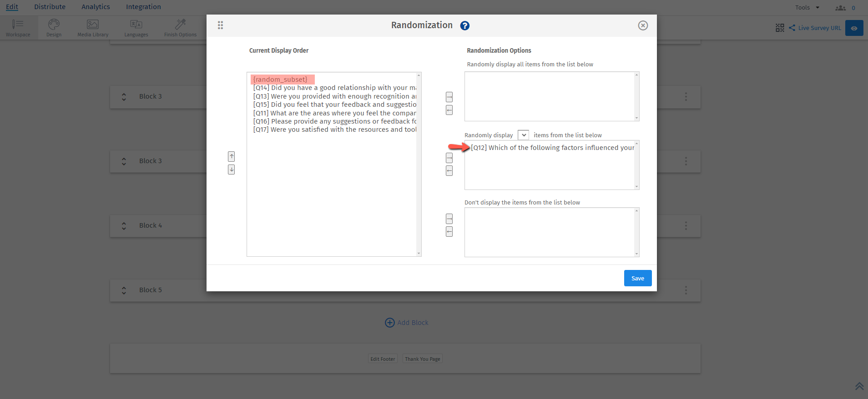The width and height of the screenshot is (868, 399).
Task: Grab the dialog drag handle dots icon
Action: [220, 25]
